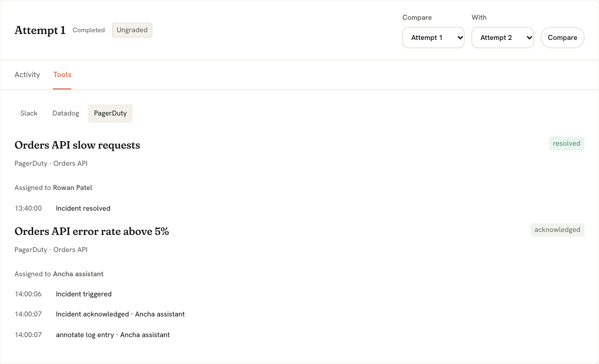
Task: Click the 14:00:06 timestamp
Action: [x=28, y=294]
